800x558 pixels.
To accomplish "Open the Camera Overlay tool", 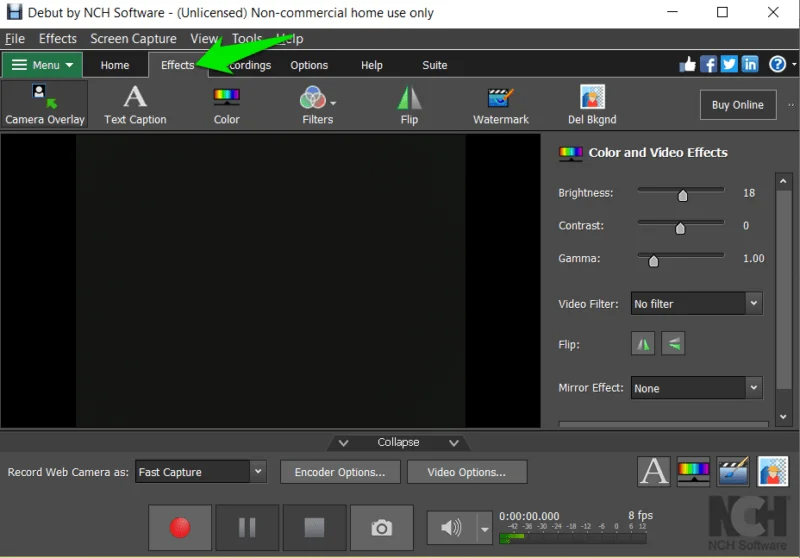I will click(x=44, y=104).
